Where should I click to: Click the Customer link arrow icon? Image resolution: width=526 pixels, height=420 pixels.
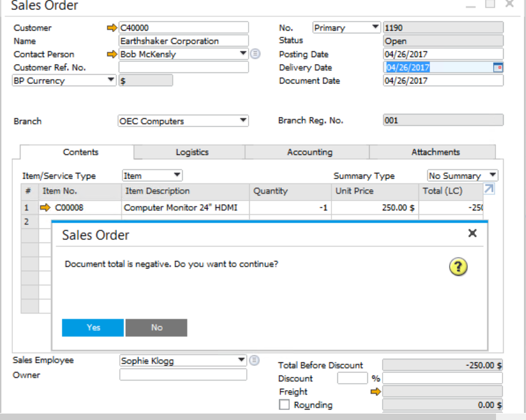(112, 28)
